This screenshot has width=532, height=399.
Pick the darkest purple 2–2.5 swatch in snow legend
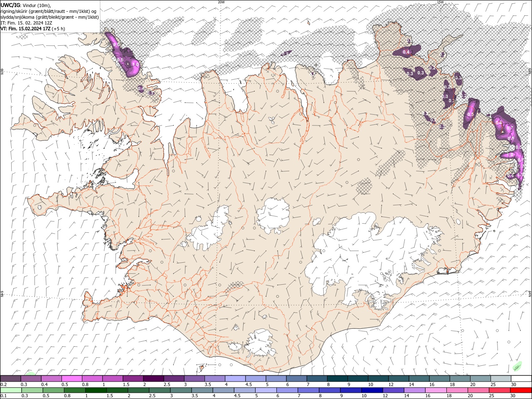[153, 379]
